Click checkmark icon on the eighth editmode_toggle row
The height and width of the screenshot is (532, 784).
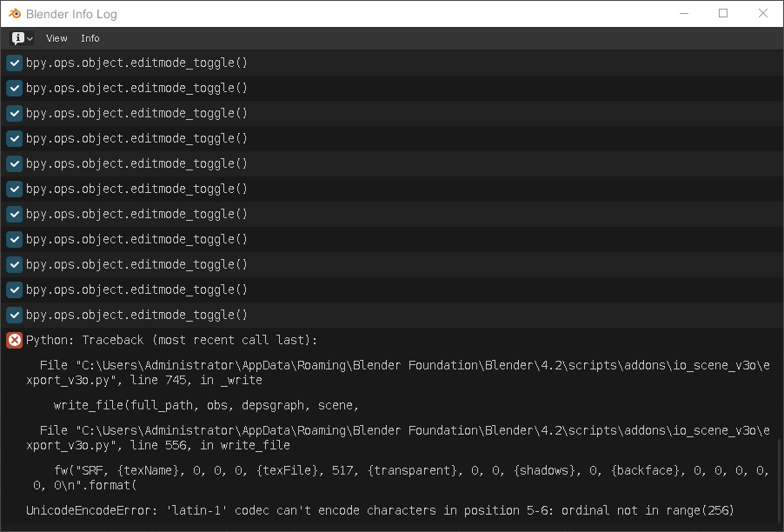(x=14, y=239)
